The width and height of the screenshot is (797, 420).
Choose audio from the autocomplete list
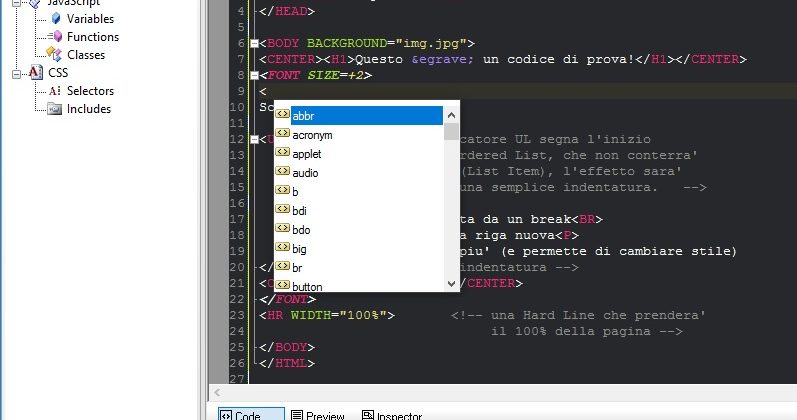[366, 173]
